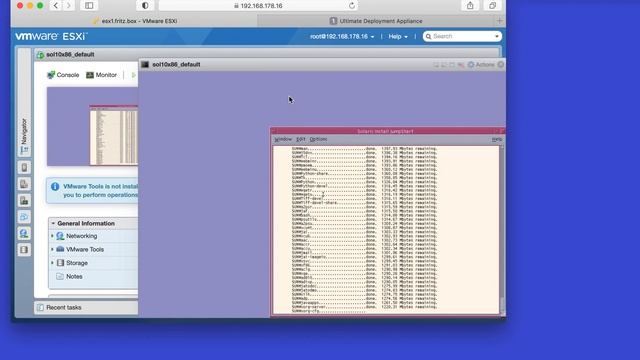Click the Safari forward button

[x=69, y=6]
